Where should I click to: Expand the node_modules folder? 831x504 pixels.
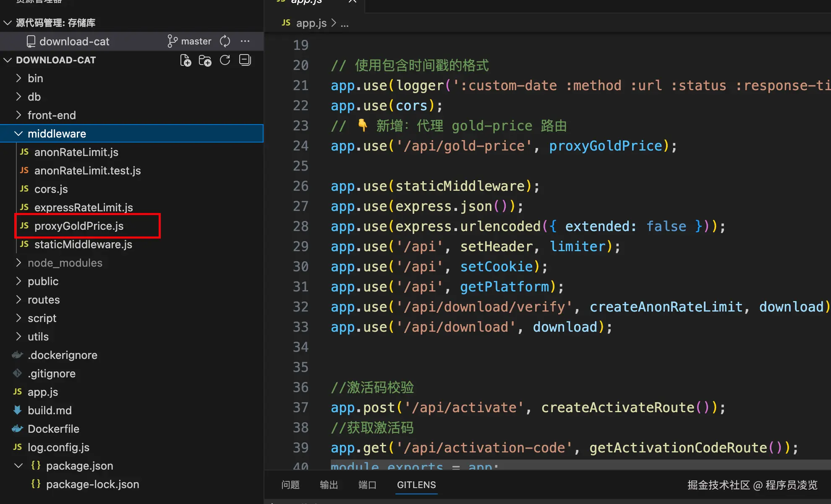(x=18, y=263)
